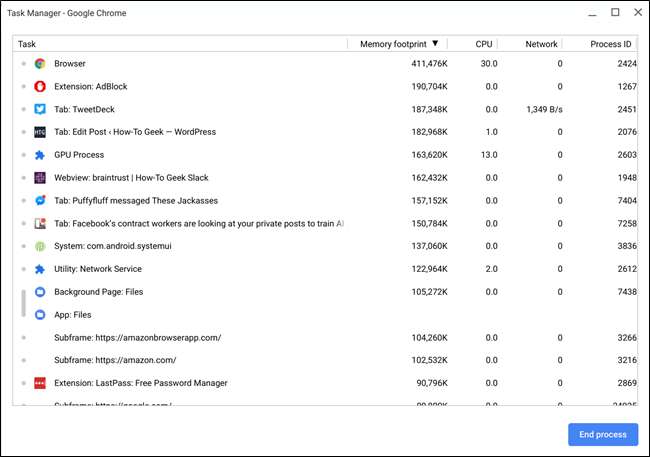Select Background Page: Files row

click(325, 292)
